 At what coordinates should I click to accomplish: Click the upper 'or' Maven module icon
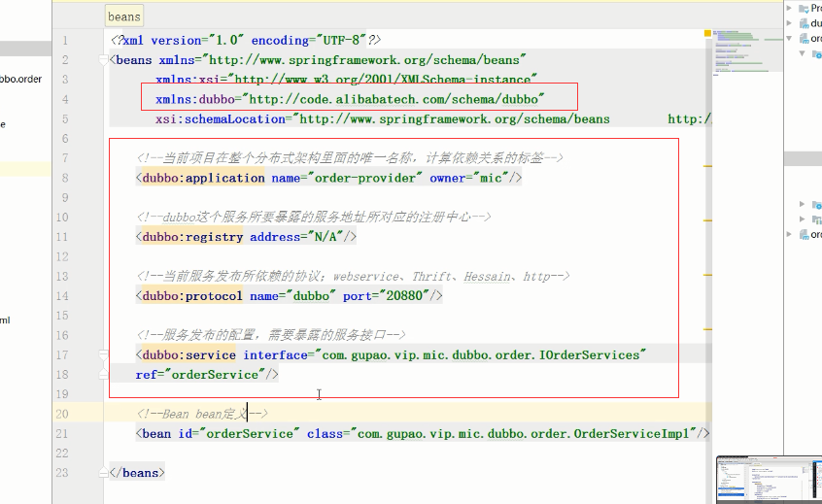[x=804, y=39]
